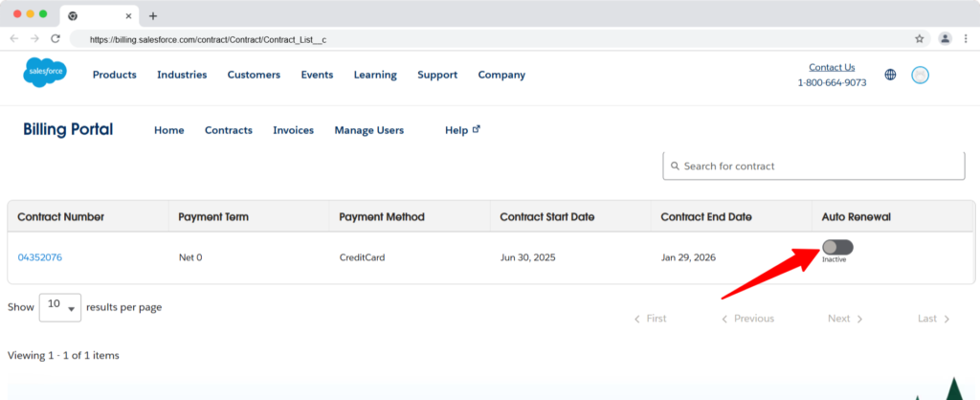The height and width of the screenshot is (400, 980).
Task: Toggle the Auto Renewal switch for contract 04352076
Action: (x=837, y=248)
